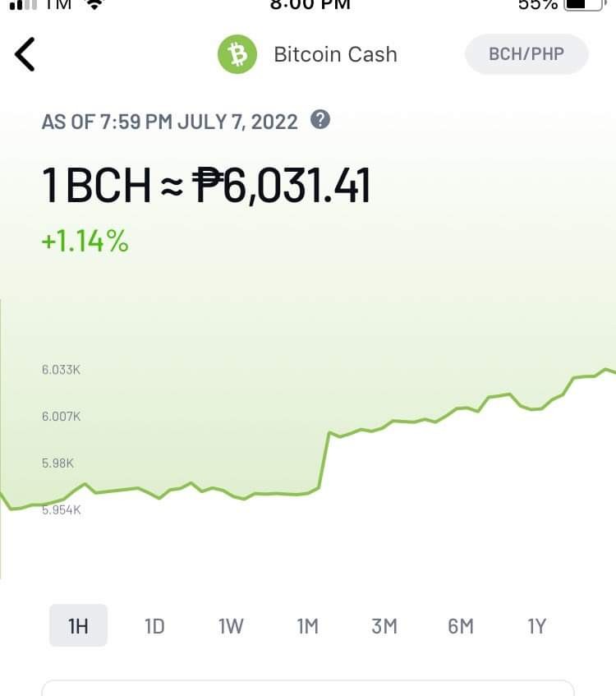Image resolution: width=616 pixels, height=696 pixels.
Task: Switch chart to 1M range
Action: pos(307,626)
